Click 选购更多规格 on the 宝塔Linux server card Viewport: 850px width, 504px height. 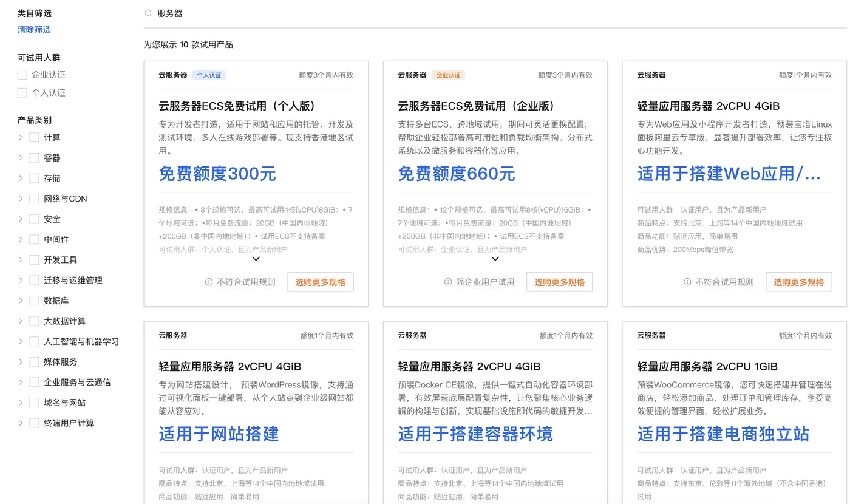798,282
